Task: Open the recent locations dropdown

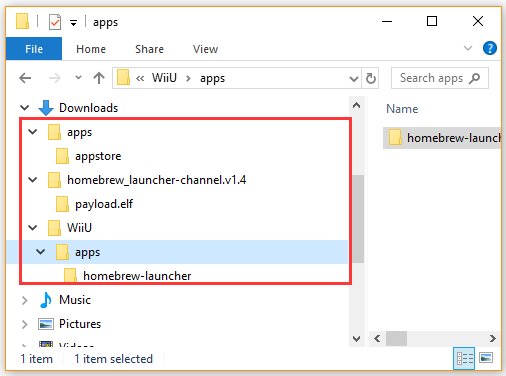Action: tap(78, 78)
